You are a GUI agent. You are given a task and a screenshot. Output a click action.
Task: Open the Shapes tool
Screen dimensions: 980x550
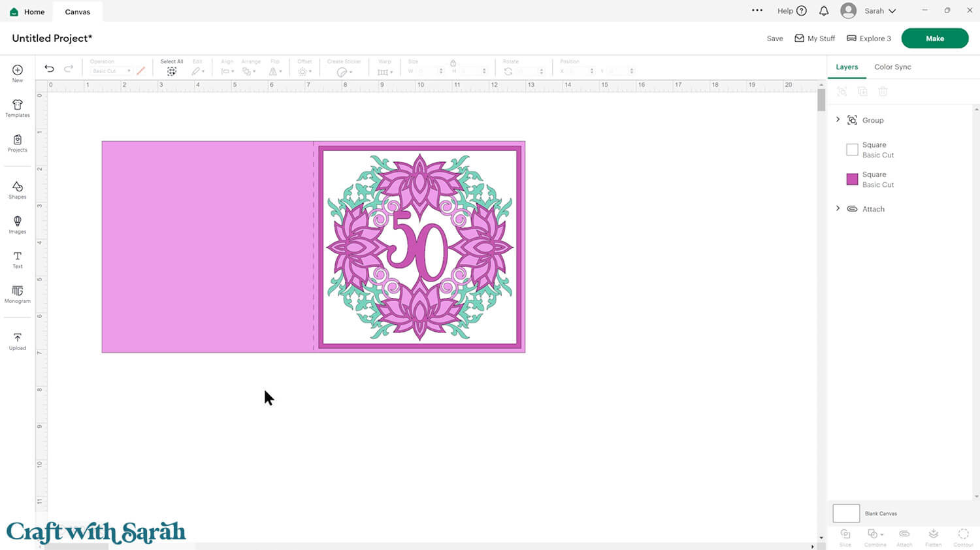click(18, 189)
